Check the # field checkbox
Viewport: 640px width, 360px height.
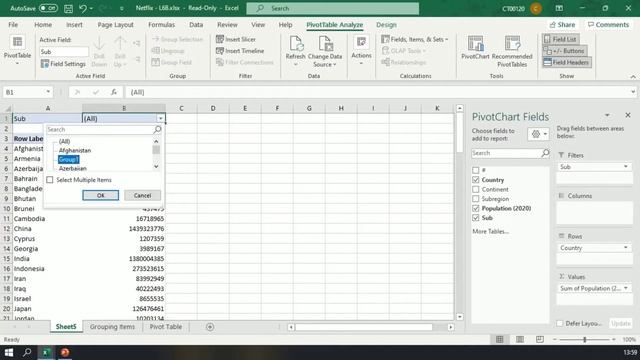pos(476,170)
